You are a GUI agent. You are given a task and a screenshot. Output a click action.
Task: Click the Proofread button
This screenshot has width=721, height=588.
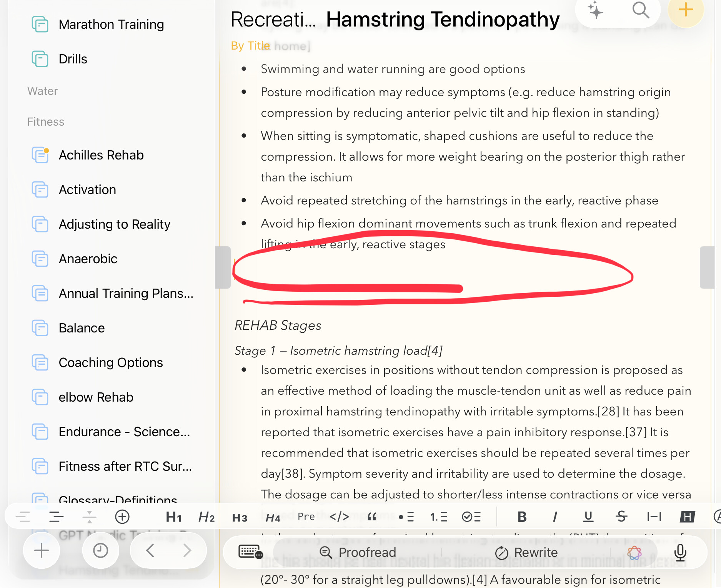[x=358, y=552]
